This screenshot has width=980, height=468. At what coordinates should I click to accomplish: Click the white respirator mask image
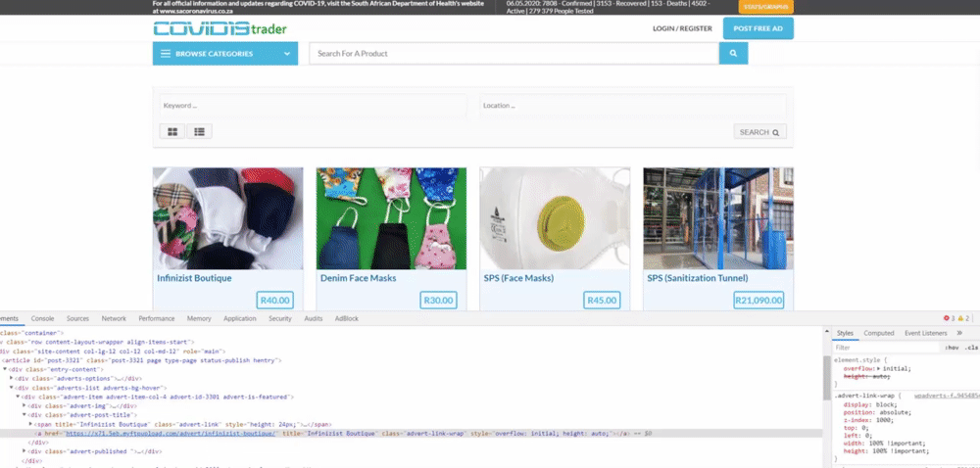point(555,218)
